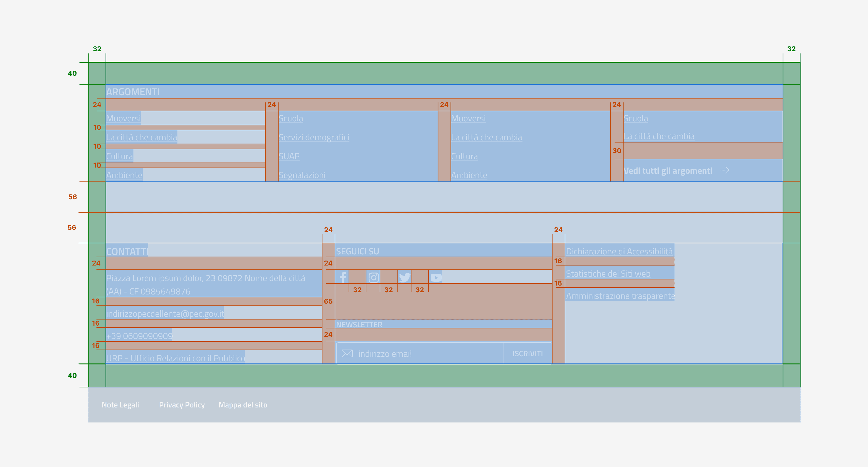Open Vedi tutti gli argomenti link

(668, 171)
